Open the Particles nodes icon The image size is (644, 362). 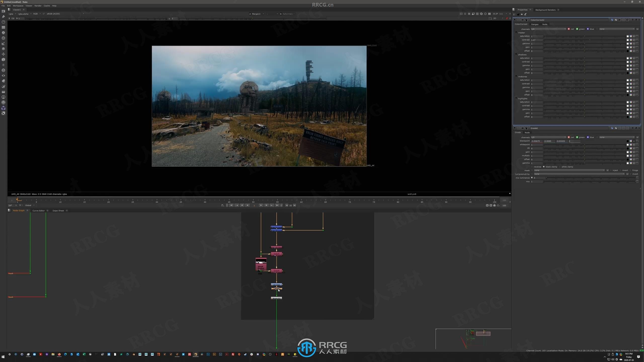point(3,65)
